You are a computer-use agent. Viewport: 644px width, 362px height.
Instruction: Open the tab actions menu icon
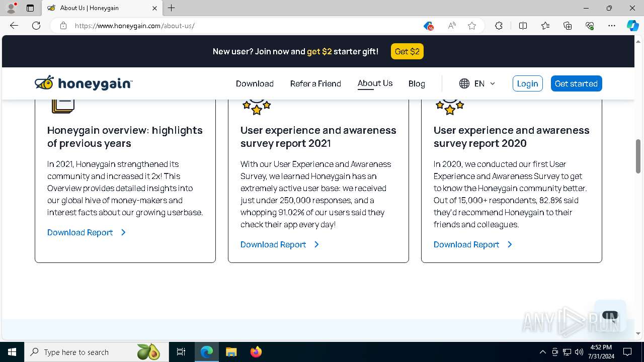coord(30,8)
